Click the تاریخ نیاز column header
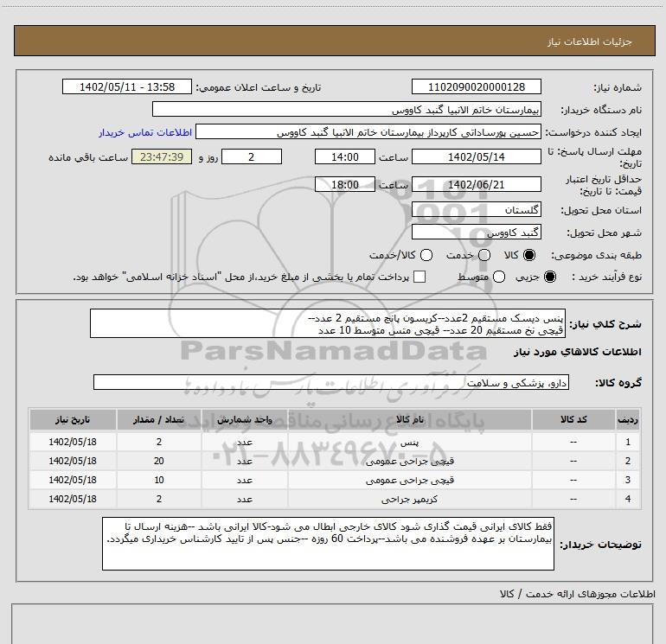The width and height of the screenshot is (666, 644). coord(73,419)
